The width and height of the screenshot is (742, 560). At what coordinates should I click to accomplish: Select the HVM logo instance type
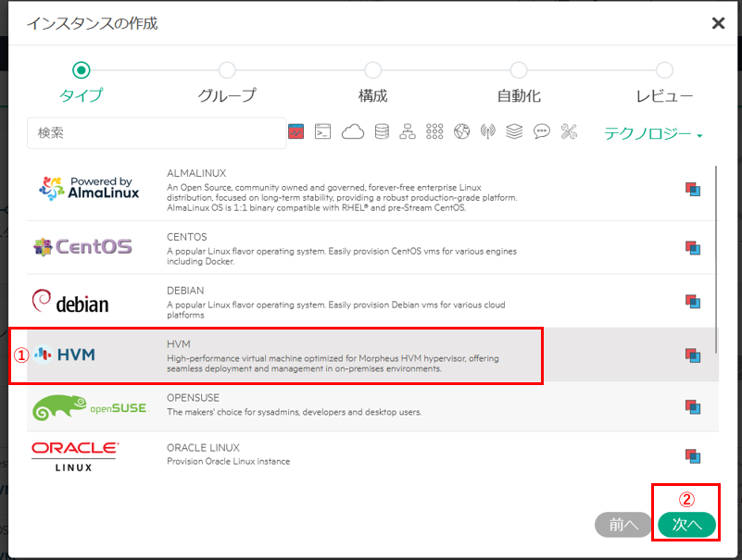pyautogui.click(x=64, y=355)
